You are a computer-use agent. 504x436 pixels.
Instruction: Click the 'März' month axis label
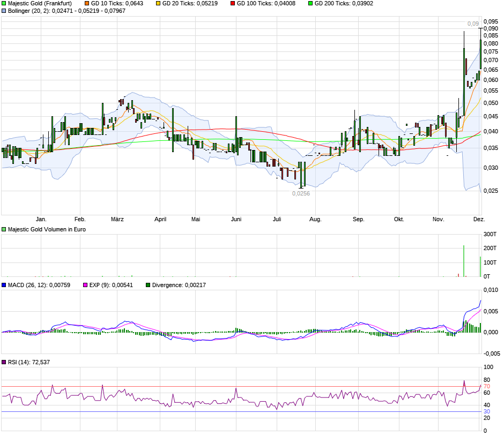tap(117, 219)
